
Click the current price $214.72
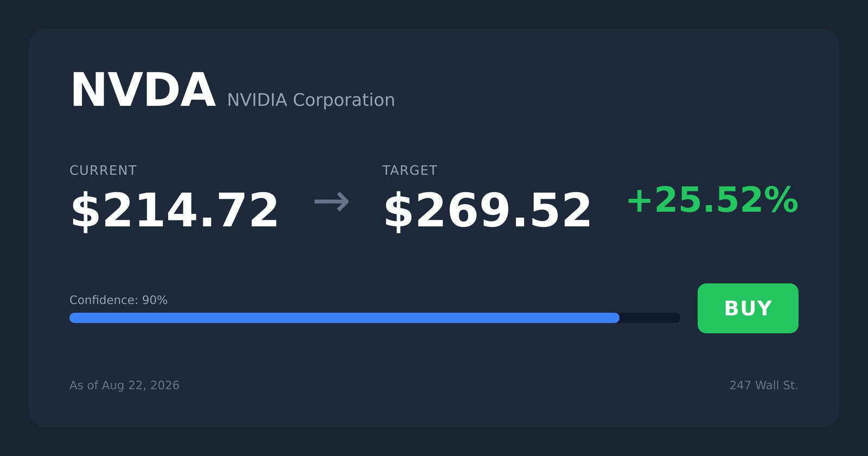tap(174, 211)
